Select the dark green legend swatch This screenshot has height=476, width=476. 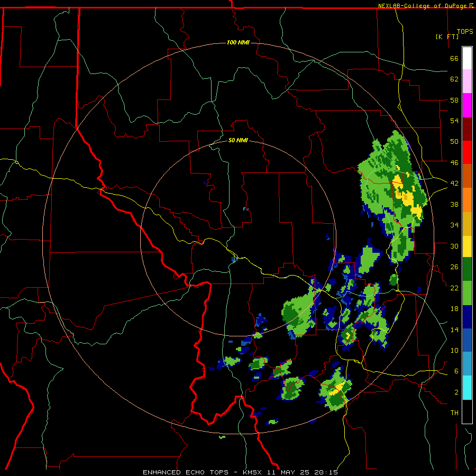(x=467, y=269)
